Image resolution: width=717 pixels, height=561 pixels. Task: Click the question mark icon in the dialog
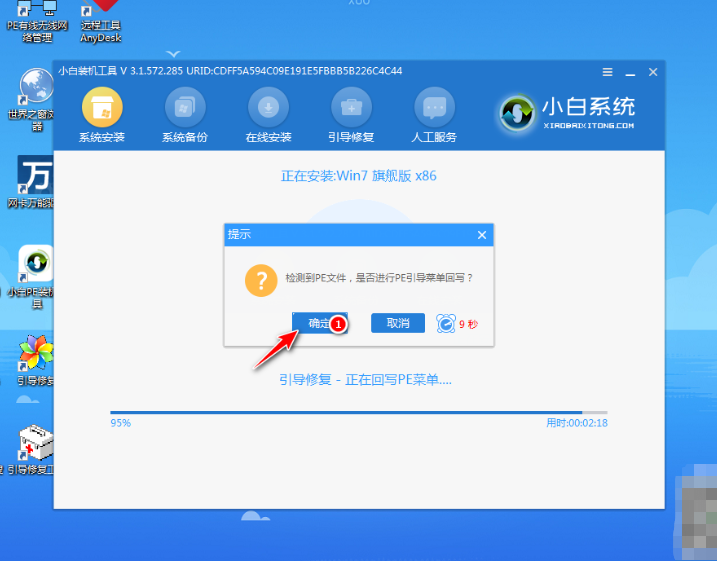click(x=261, y=280)
